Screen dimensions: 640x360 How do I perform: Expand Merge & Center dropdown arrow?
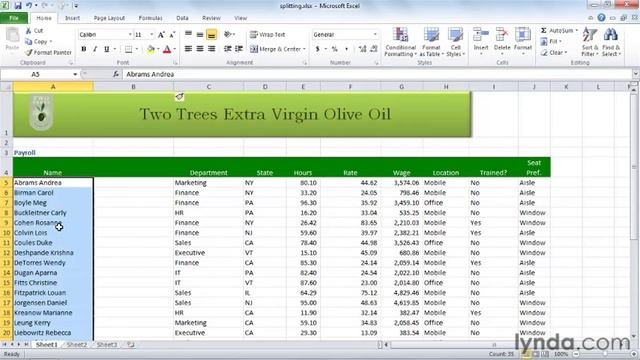(304, 49)
